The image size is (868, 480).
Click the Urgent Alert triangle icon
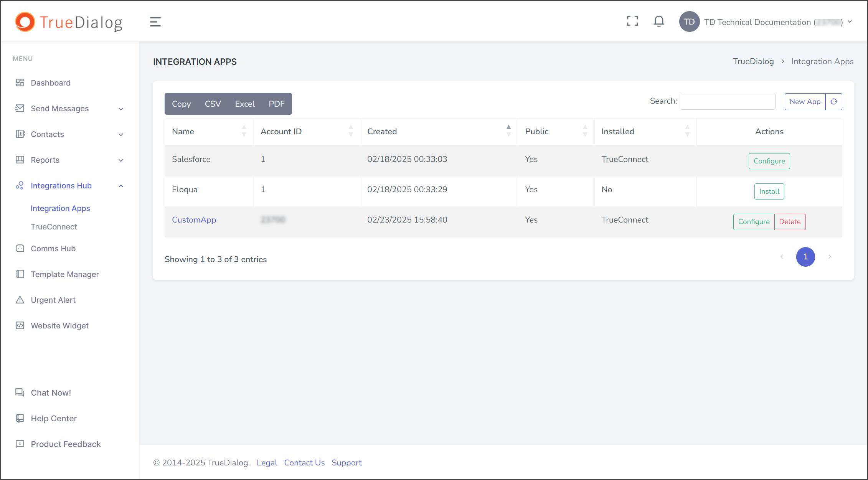20,300
